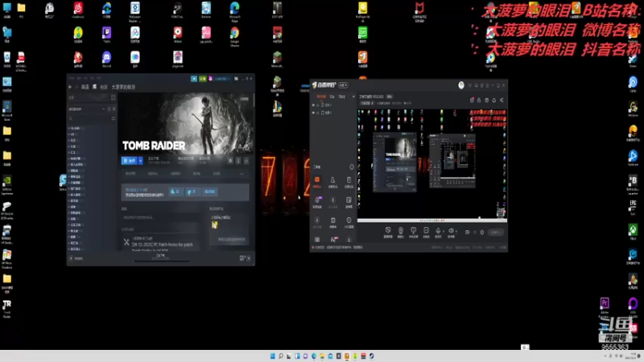Screen dimensions: 644x362
Task: Click the thumbs-up recommend button
Action: [x=176, y=191]
